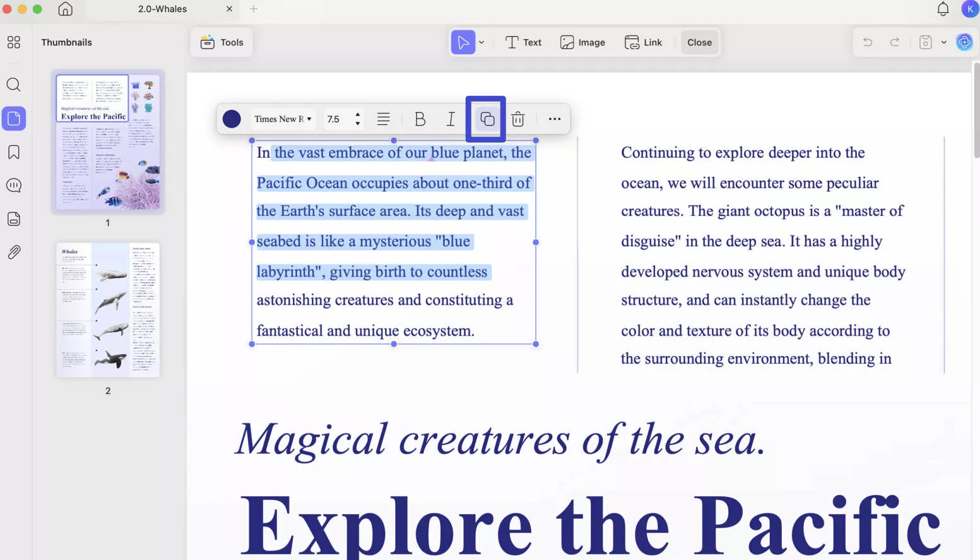Open the attachments panel via paperclip icon
Image resolution: width=980 pixels, height=560 pixels.
pos(14,251)
